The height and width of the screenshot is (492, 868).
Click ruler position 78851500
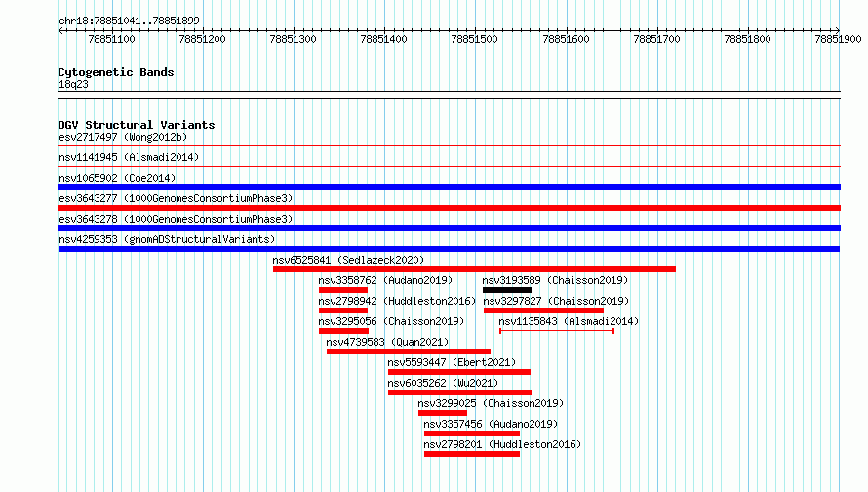click(x=474, y=39)
